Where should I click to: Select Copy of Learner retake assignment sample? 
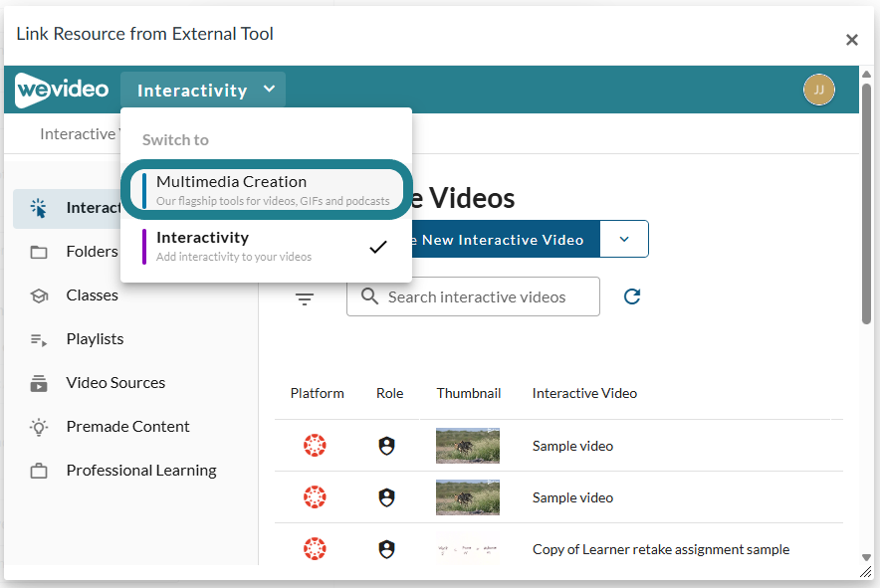pyautogui.click(x=661, y=549)
